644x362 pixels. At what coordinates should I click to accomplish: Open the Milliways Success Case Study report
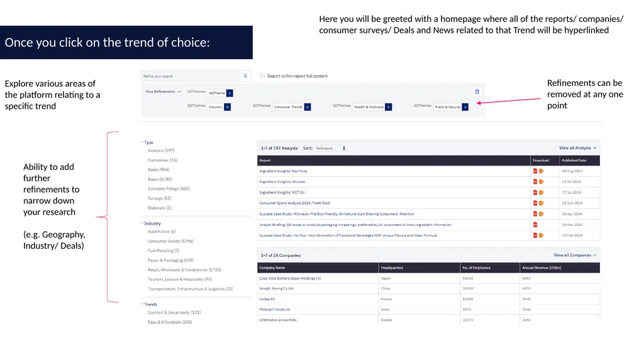coord(337,214)
